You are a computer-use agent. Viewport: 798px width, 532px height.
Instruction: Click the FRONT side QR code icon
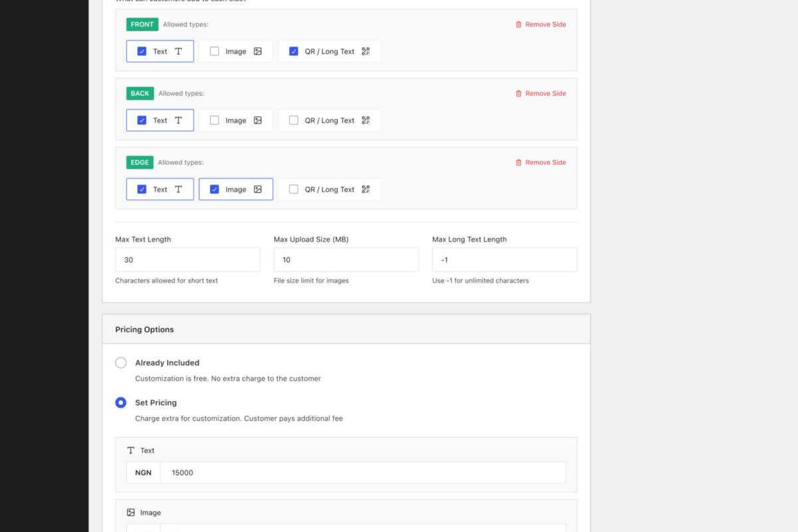[366, 51]
